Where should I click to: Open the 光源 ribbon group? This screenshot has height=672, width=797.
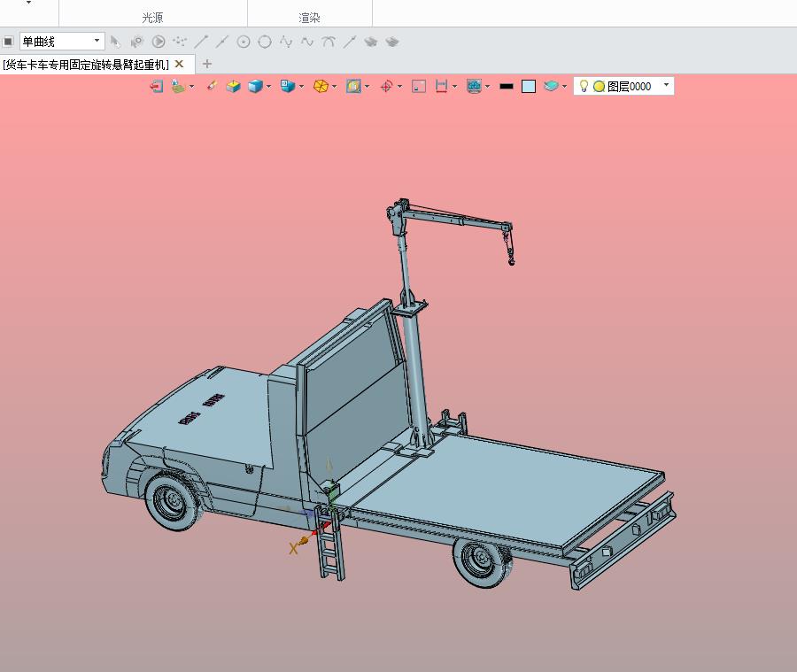[x=152, y=18]
